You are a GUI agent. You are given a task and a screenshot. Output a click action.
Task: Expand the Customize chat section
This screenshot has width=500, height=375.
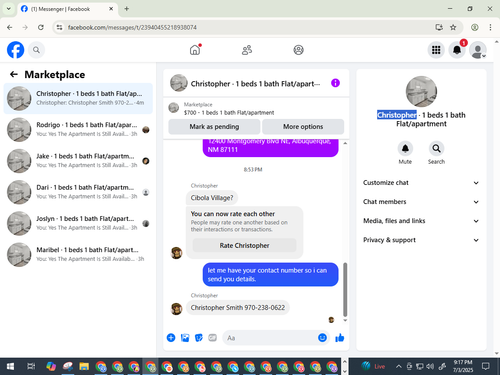(421, 183)
